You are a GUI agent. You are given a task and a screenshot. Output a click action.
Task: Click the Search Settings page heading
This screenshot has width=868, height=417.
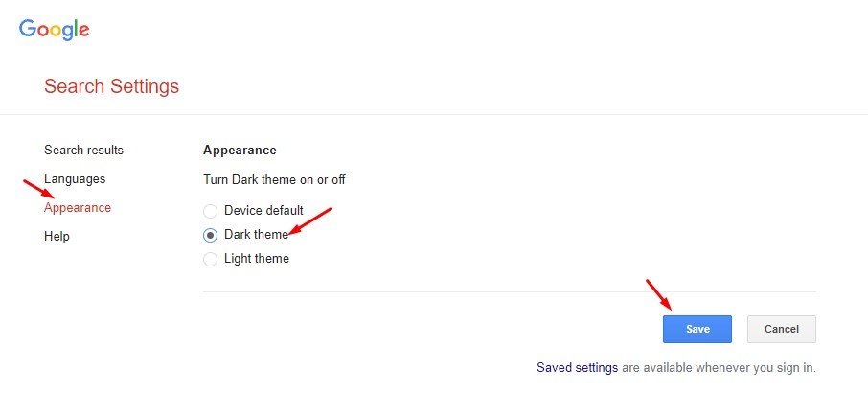point(112,86)
